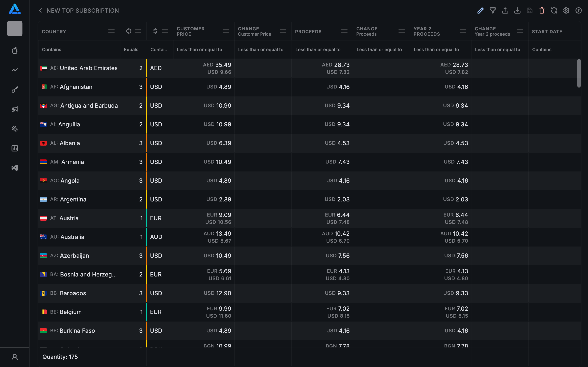The height and width of the screenshot is (367, 588).
Task: Open the Apple logo sidebar section
Action: pyautogui.click(x=14, y=51)
